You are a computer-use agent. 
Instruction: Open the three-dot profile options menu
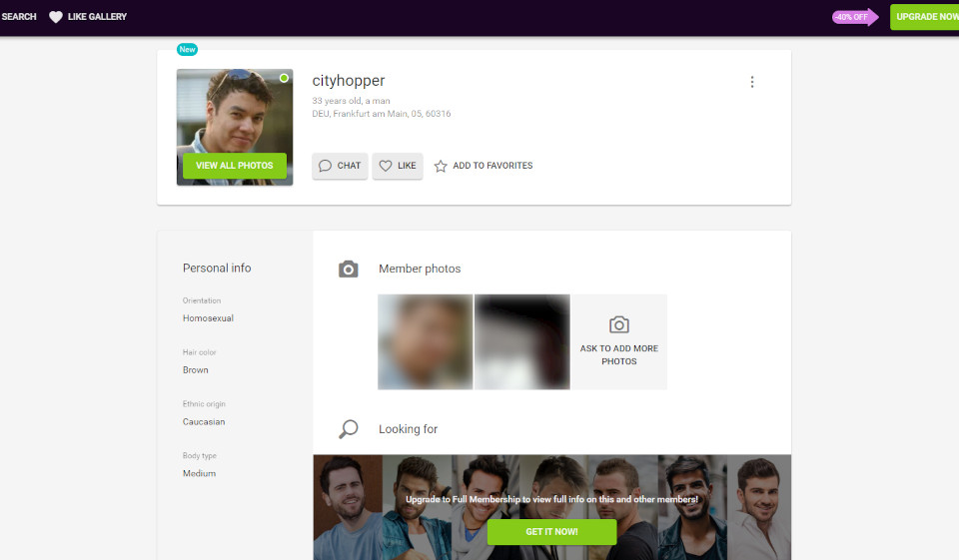752,82
